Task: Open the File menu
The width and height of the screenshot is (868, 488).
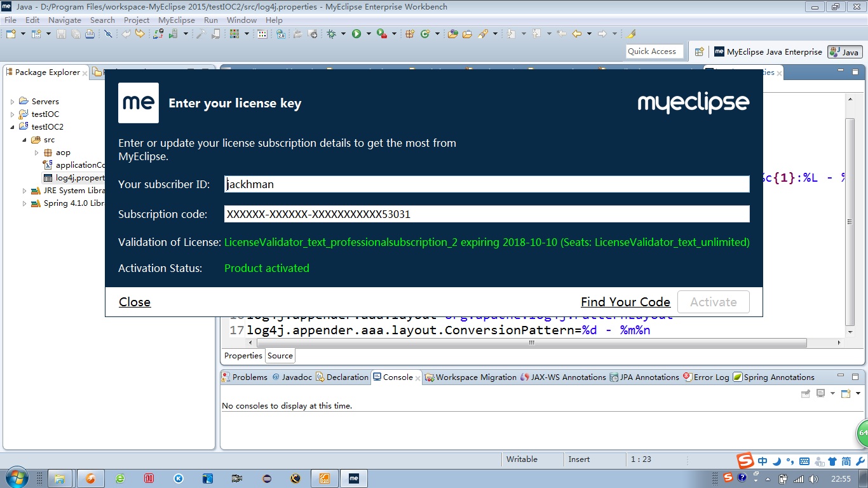Action: click(10, 20)
